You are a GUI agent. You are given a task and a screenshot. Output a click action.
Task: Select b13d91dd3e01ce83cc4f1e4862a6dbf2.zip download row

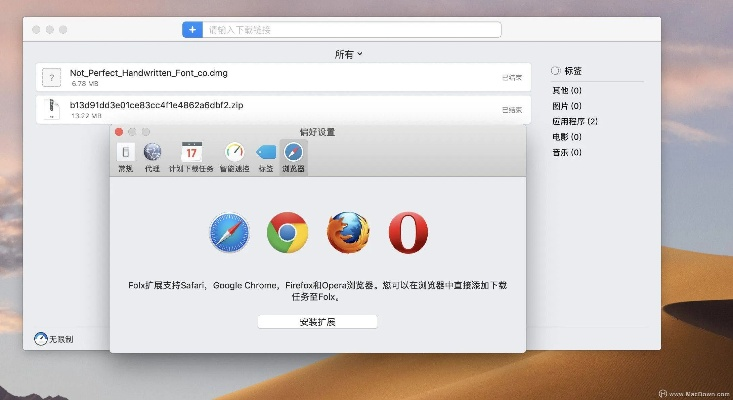[283, 110]
